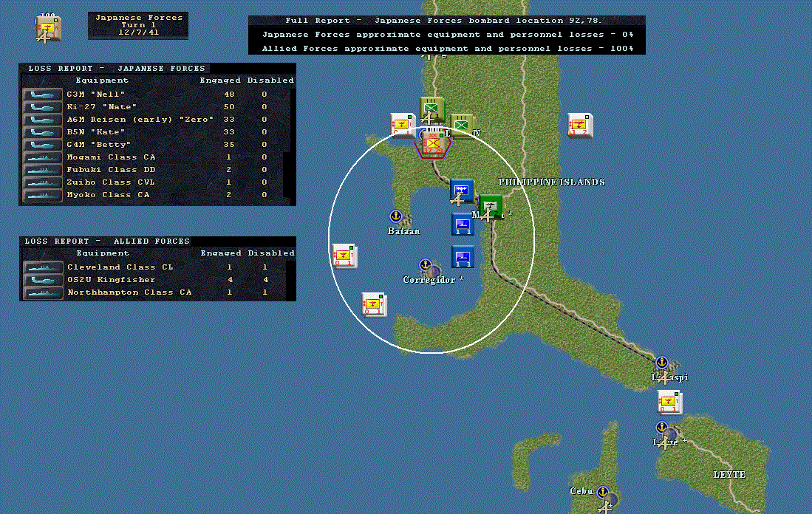Click Loss Report Japanese Forces title

pos(116,69)
